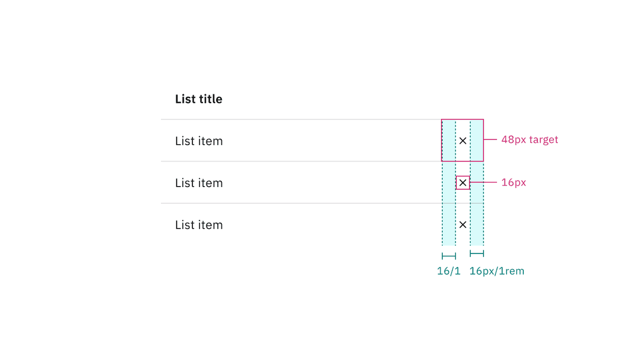Click the divider between first and second list items
The image size is (644, 354).
pyautogui.click(x=296, y=161)
